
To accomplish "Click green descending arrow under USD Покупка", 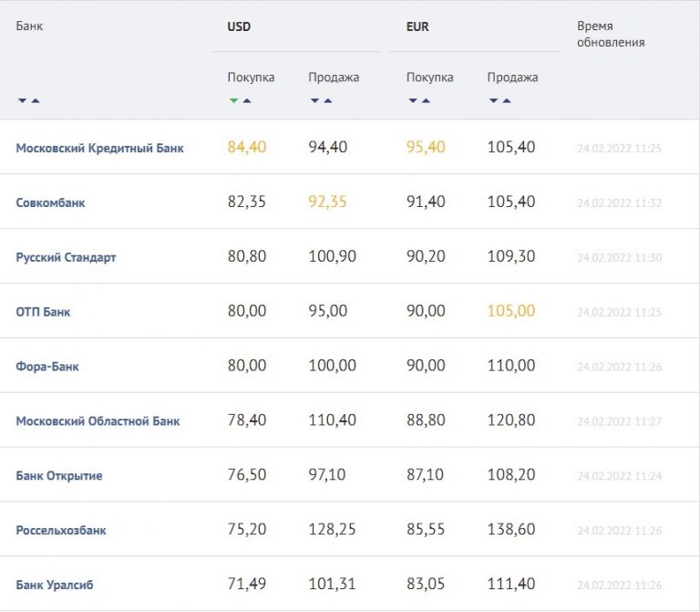I will [233, 100].
